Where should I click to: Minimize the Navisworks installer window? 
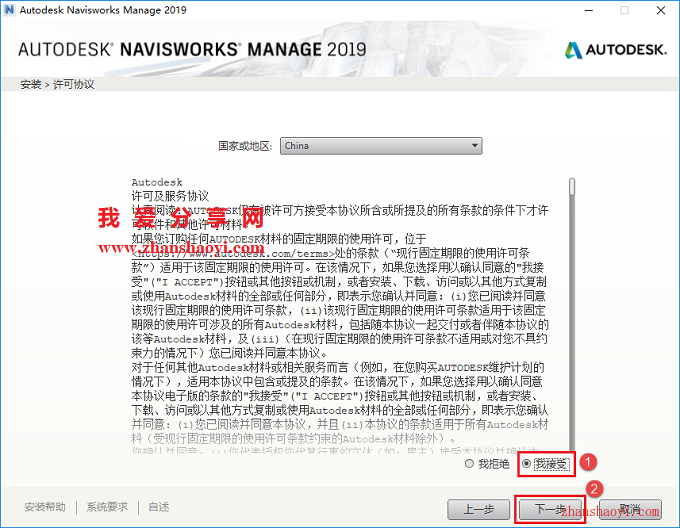(x=588, y=10)
